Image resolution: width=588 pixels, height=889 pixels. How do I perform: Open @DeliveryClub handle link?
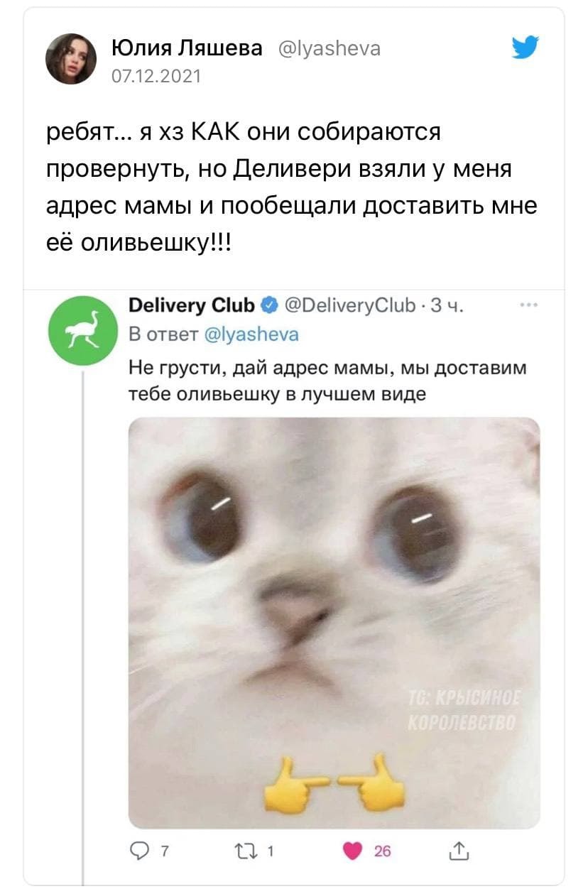tap(349, 305)
